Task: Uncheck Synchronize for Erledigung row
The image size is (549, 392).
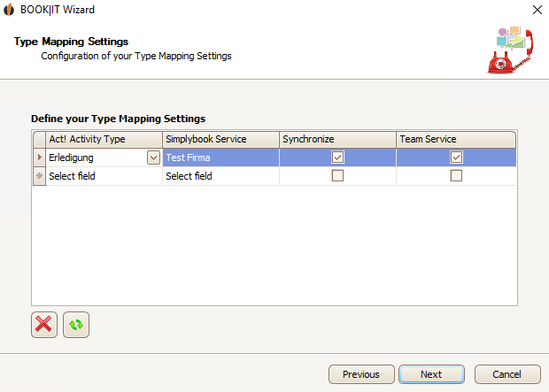Action: coord(337,158)
